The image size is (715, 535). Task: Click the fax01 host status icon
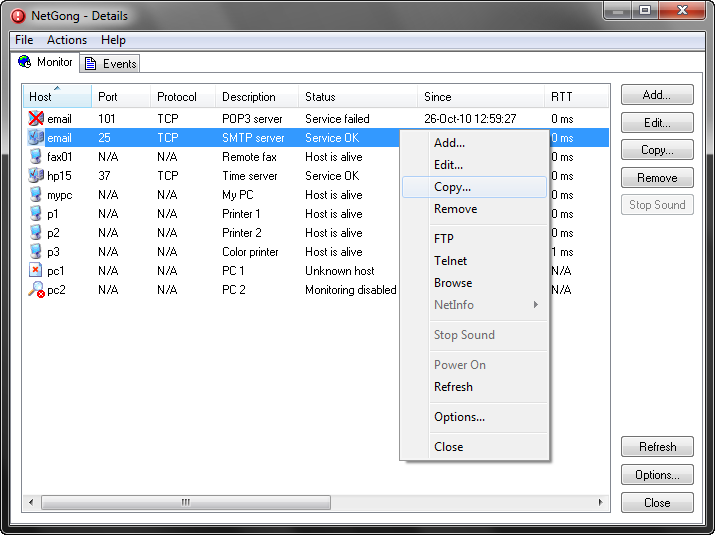pyautogui.click(x=36, y=157)
